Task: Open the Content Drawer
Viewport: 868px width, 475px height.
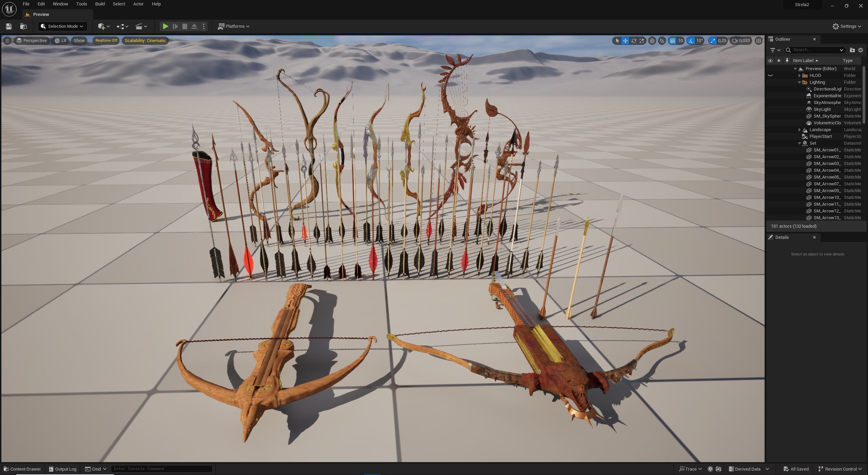Action: [22, 469]
